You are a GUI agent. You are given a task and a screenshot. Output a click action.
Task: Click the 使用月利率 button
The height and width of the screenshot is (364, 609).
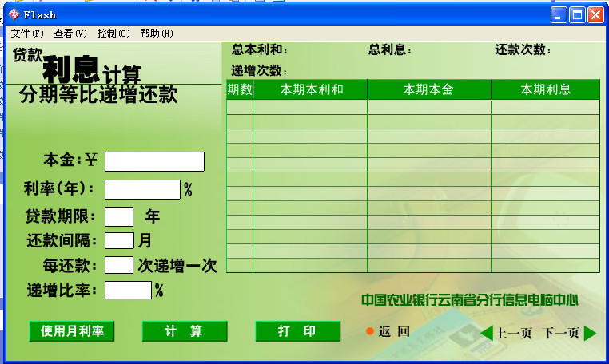72,331
